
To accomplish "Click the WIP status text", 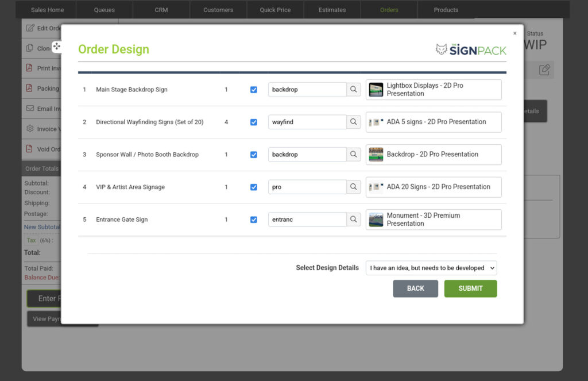I will [x=536, y=45].
